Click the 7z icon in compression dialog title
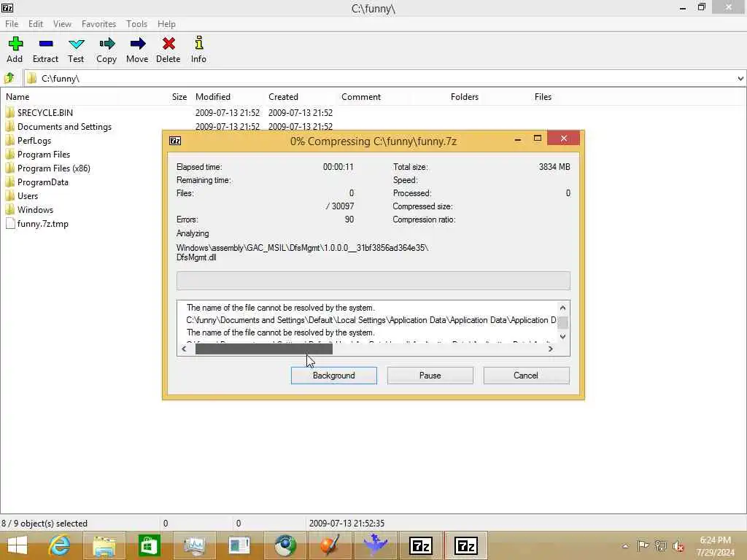This screenshot has width=747, height=560. (x=175, y=141)
